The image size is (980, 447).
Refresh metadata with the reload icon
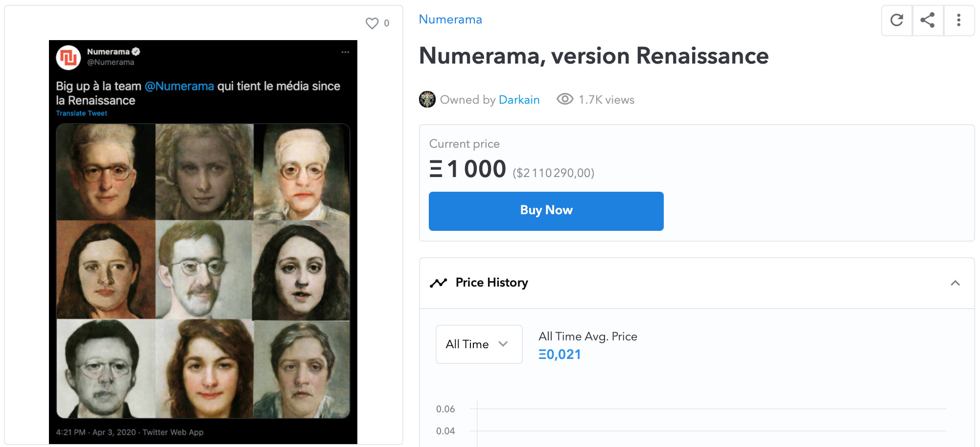pos(897,20)
